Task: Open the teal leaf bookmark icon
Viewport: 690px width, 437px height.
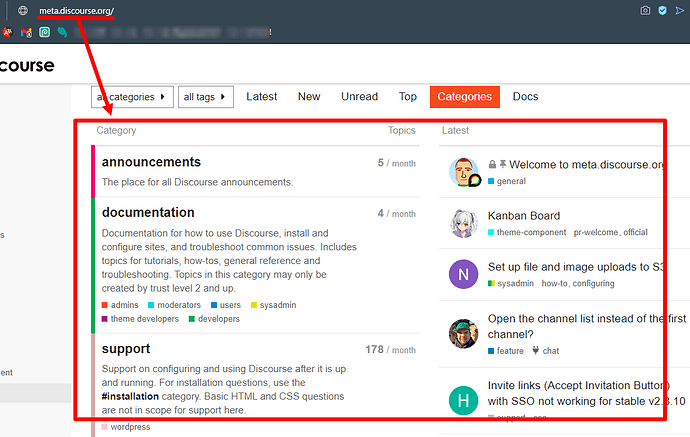Action: click(x=62, y=32)
